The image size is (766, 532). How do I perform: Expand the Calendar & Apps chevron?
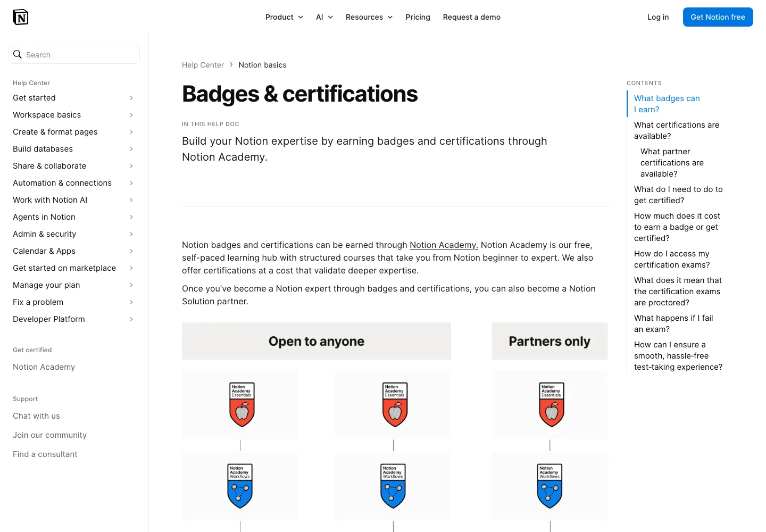(131, 251)
